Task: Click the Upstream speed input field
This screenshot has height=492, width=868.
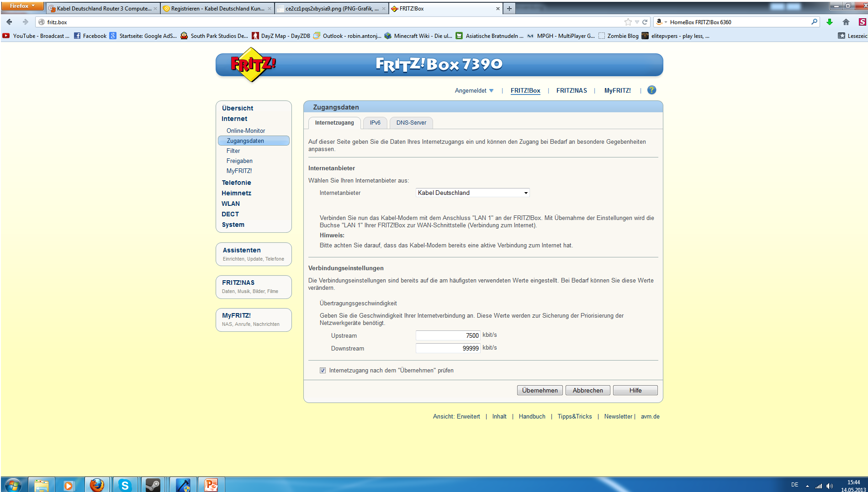Action: click(448, 335)
